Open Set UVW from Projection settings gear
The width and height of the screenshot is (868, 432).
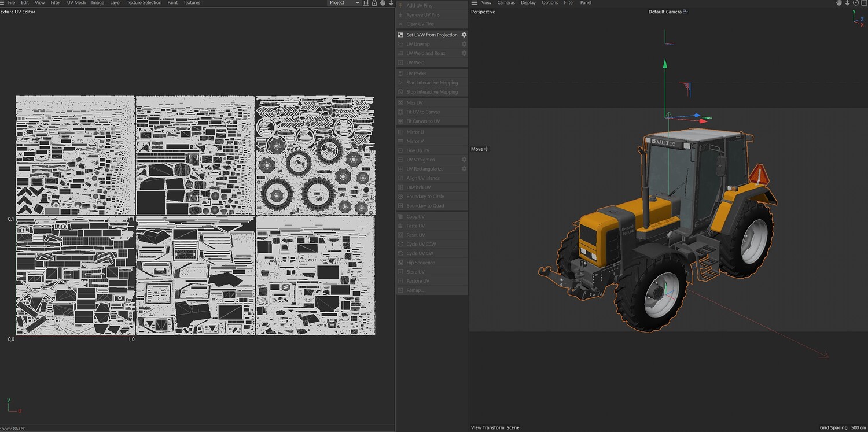click(464, 35)
